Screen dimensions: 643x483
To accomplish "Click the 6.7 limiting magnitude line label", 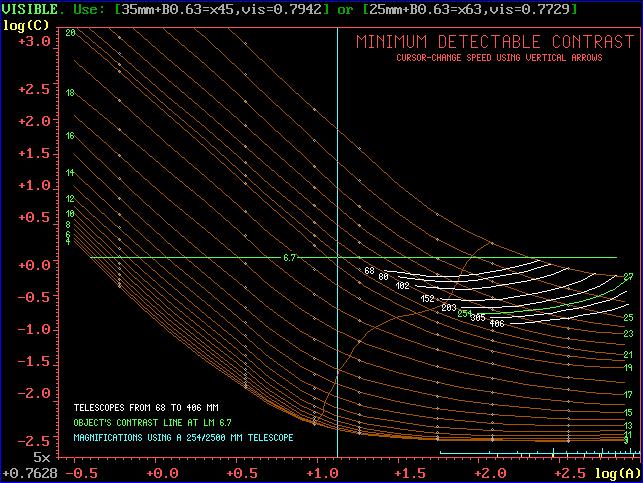I will tap(290, 257).
